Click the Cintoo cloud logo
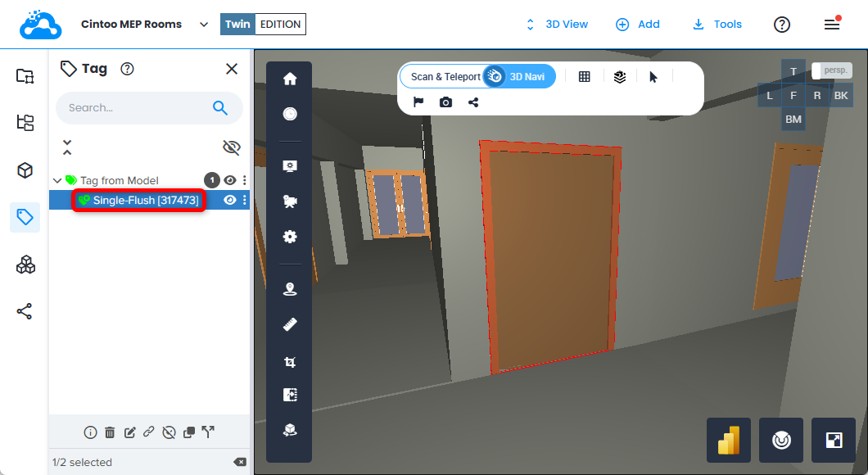The height and width of the screenshot is (475, 868). tap(40, 25)
